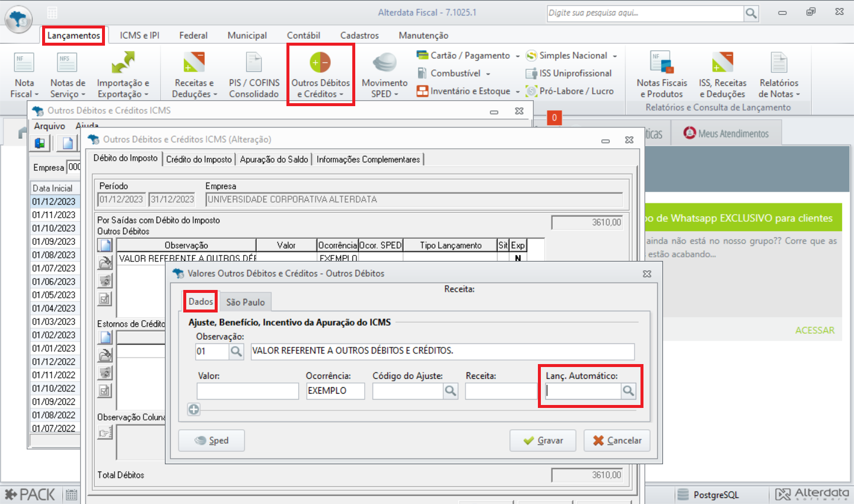Click the third icon beside the Outros Débitos grid
The width and height of the screenshot is (854, 504).
(x=106, y=281)
